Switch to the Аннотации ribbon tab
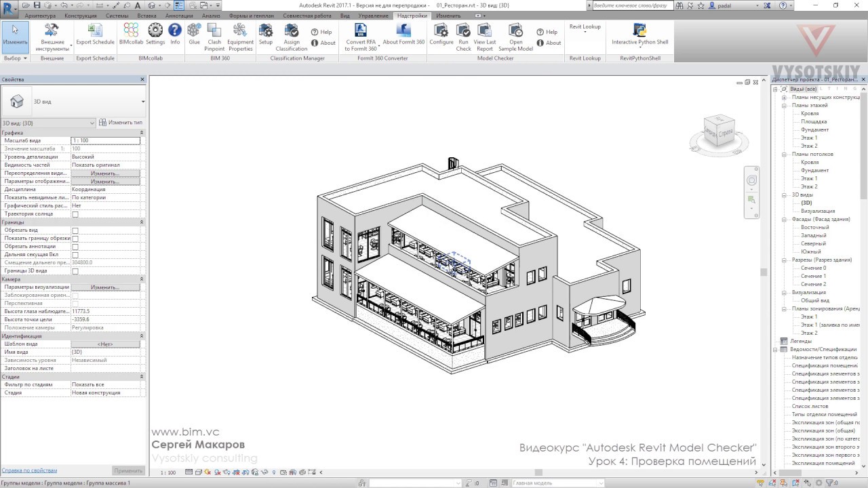The height and width of the screenshot is (488, 868). 179,16
